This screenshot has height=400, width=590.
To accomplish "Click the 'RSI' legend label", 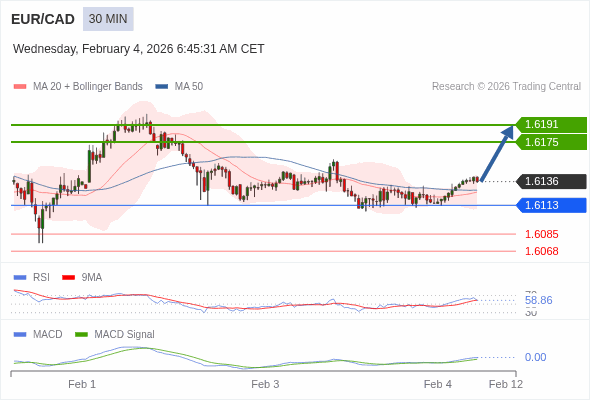I will pyautogui.click(x=41, y=278).
